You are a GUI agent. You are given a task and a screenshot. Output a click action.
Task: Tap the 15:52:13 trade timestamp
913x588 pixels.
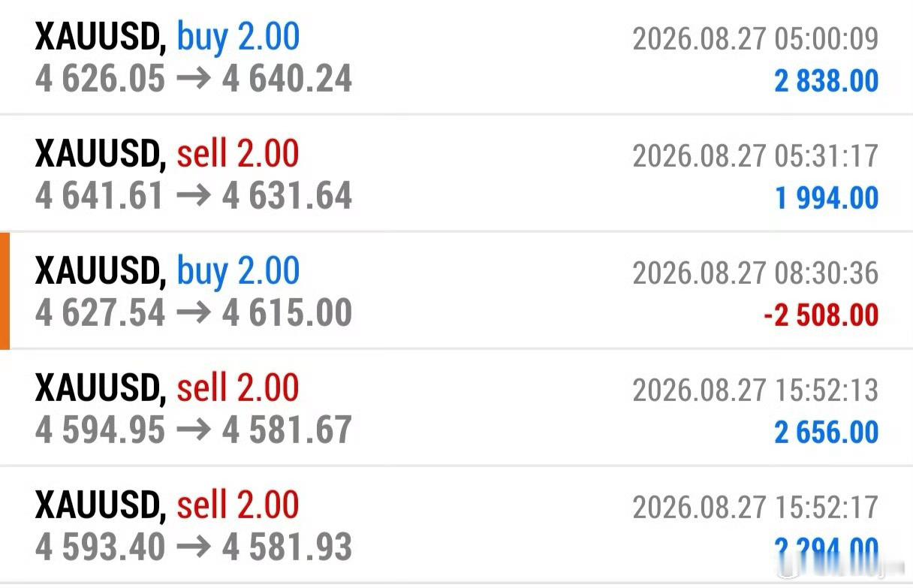755,390
